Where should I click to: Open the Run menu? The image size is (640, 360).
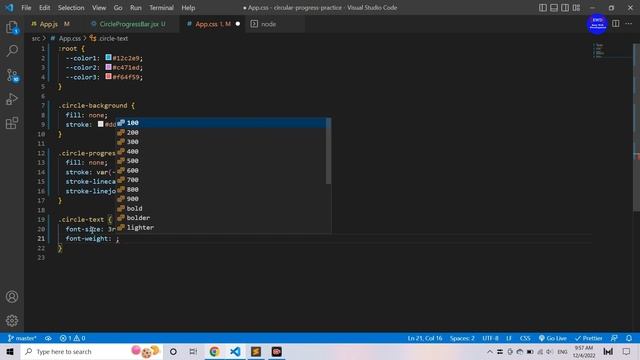pyautogui.click(x=136, y=8)
